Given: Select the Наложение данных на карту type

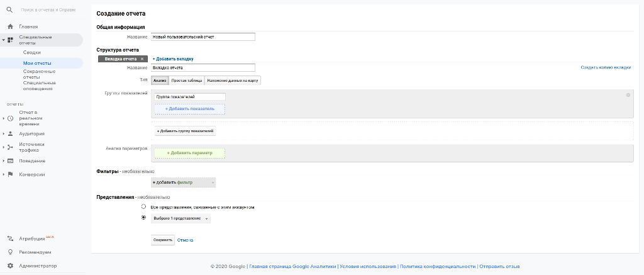Looking at the screenshot, I should (x=233, y=81).
